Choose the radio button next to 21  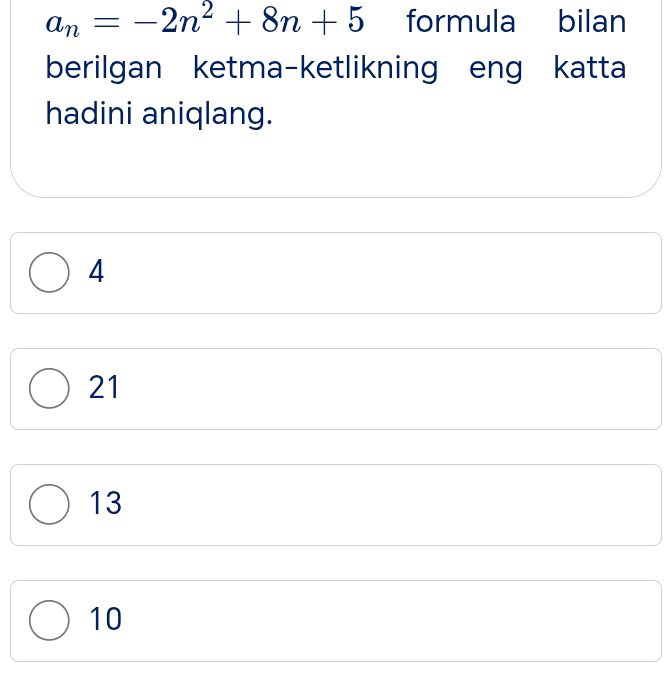tap(50, 389)
